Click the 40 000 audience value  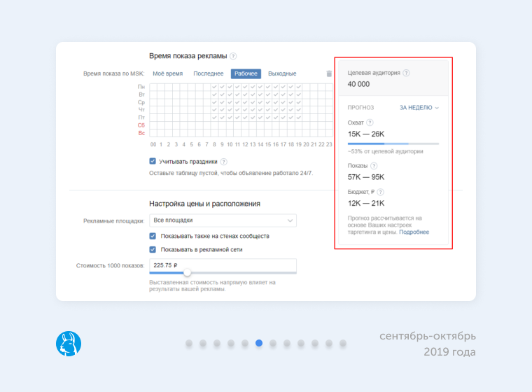pyautogui.click(x=358, y=84)
